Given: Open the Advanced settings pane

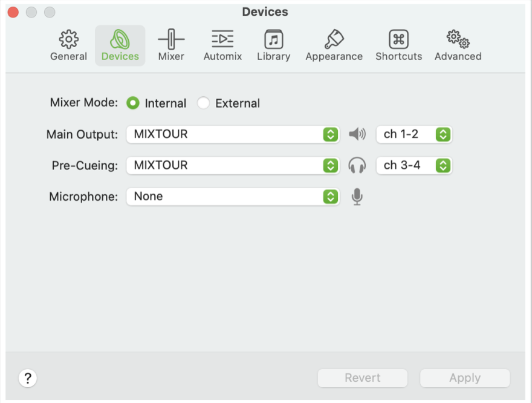Looking at the screenshot, I should click(458, 45).
